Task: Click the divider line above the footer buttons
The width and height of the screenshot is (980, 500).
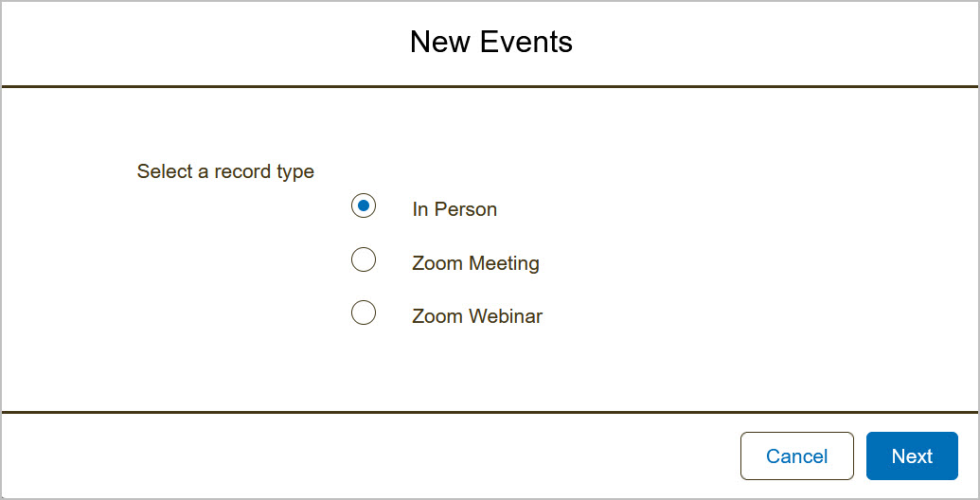Action: click(490, 412)
